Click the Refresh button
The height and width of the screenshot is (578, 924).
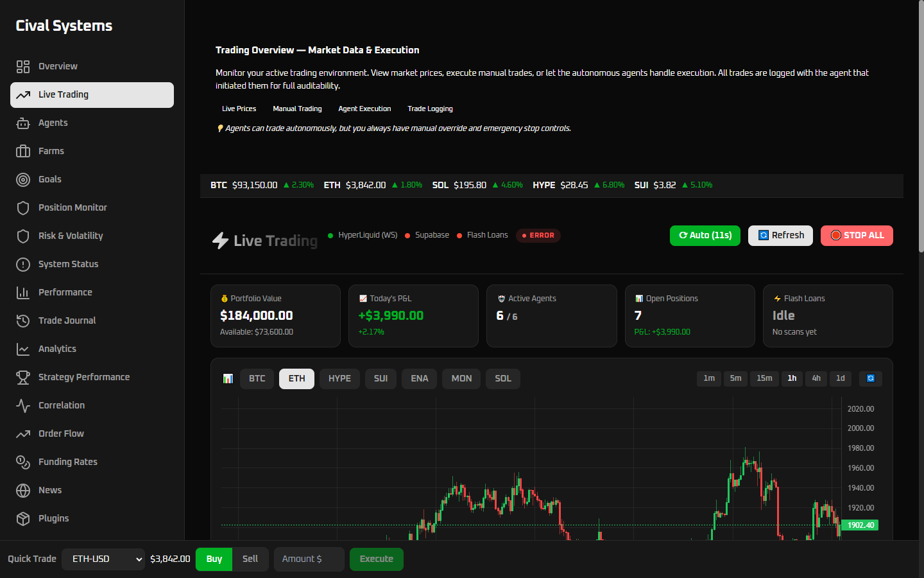pyautogui.click(x=781, y=236)
